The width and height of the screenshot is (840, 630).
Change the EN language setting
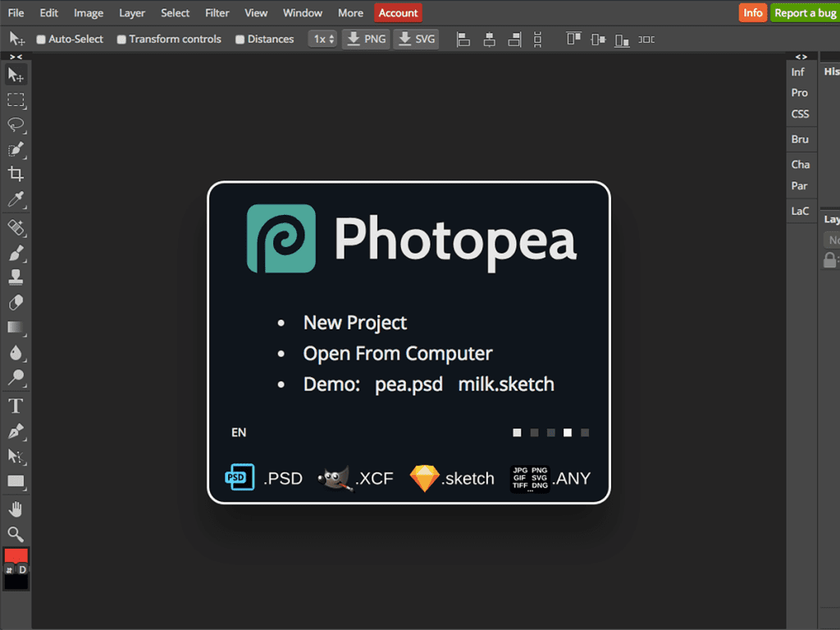(x=239, y=432)
